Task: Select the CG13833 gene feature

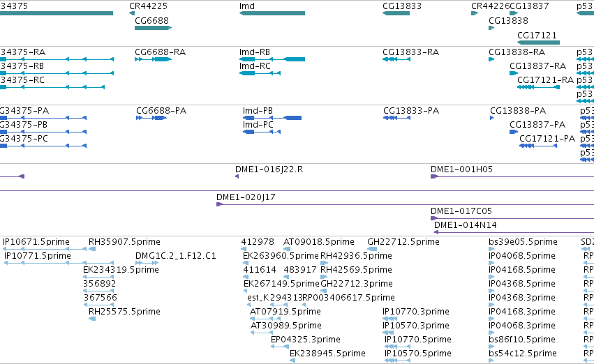Action: click(x=396, y=13)
